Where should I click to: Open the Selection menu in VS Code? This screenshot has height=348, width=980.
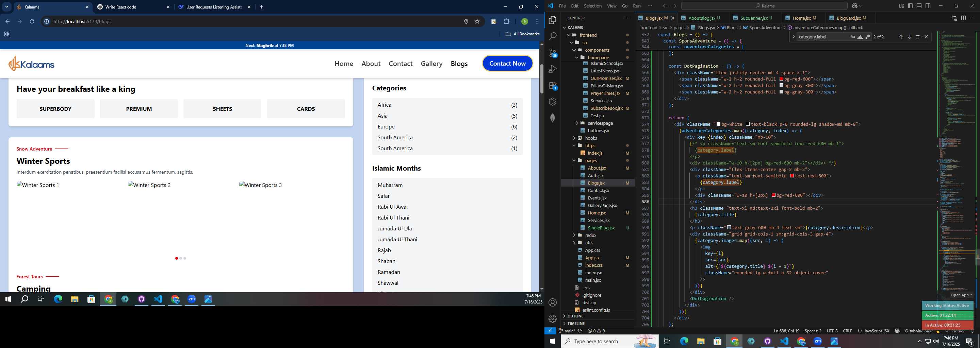(593, 6)
